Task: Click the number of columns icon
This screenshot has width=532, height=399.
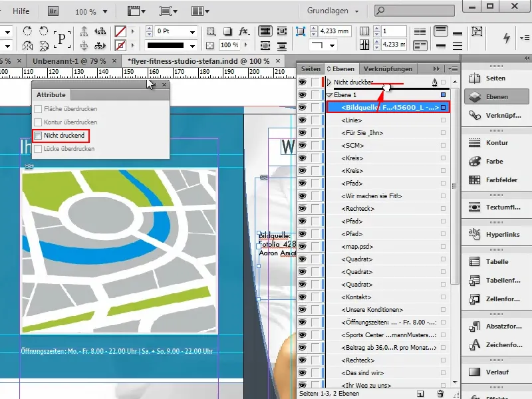Action: coord(364,31)
